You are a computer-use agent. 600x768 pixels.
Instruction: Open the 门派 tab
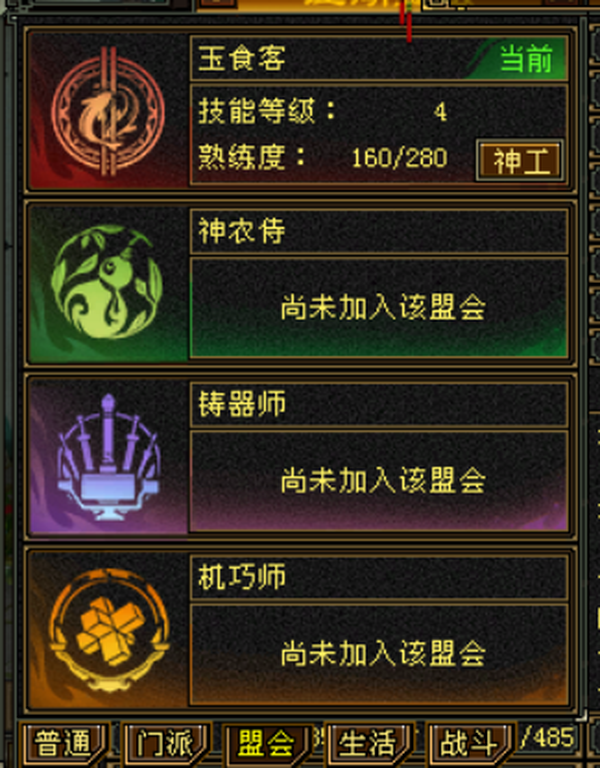[x=166, y=744]
